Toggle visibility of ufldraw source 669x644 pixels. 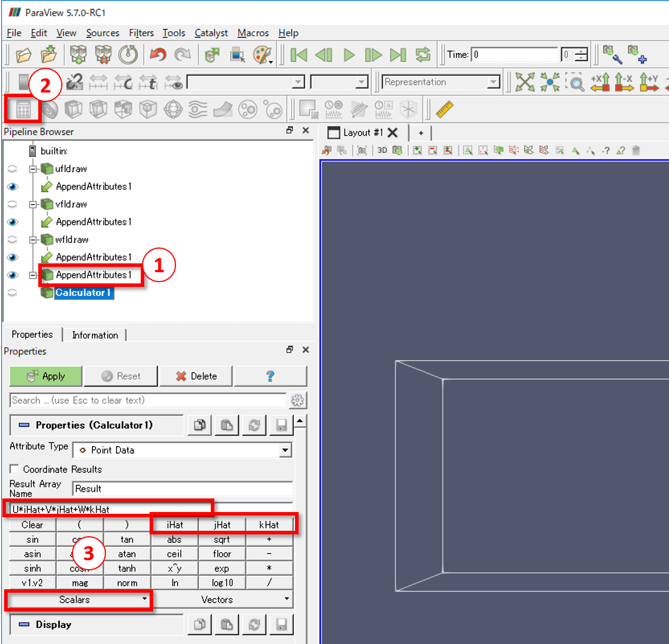(x=12, y=169)
